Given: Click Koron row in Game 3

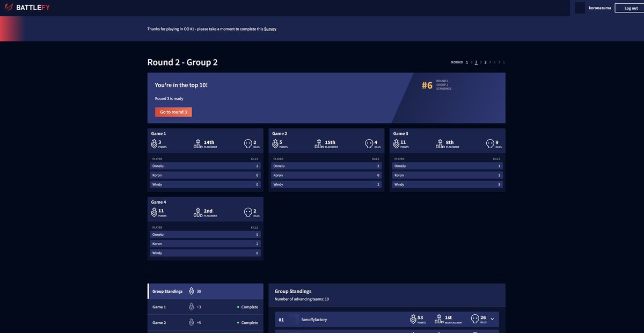Looking at the screenshot, I should tap(448, 175).
